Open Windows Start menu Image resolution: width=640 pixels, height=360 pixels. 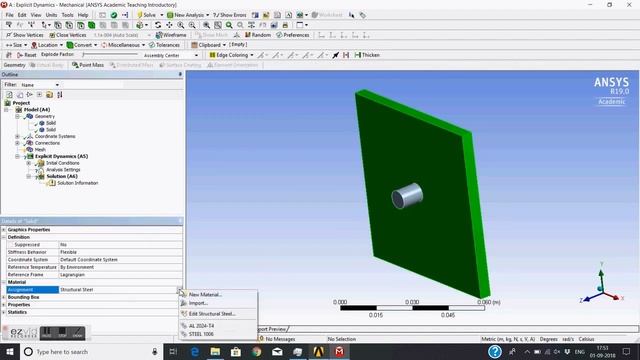pyautogui.click(x=10, y=351)
